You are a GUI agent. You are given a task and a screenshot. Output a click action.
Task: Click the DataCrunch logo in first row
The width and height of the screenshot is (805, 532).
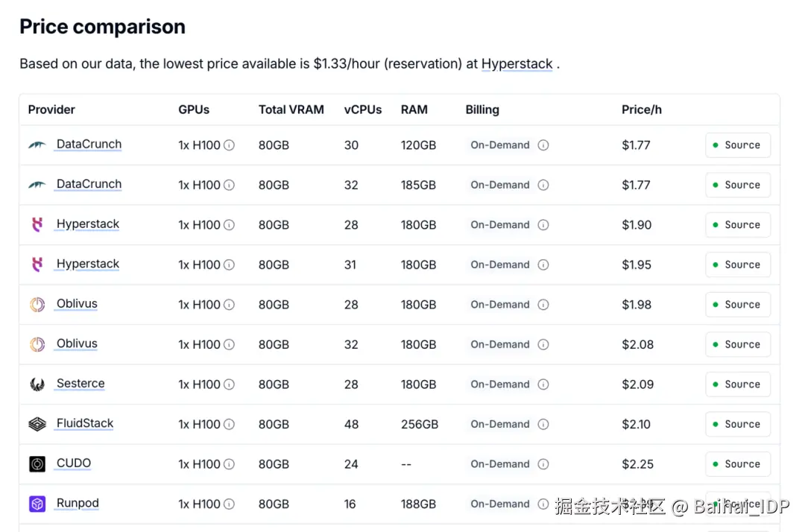pyautogui.click(x=37, y=145)
